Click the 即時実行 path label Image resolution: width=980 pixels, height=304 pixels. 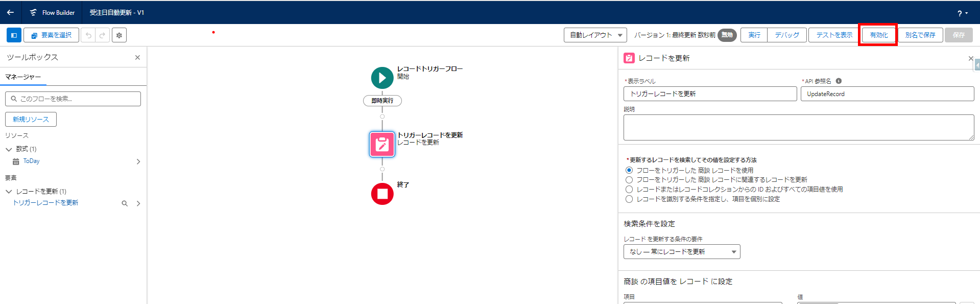click(382, 101)
